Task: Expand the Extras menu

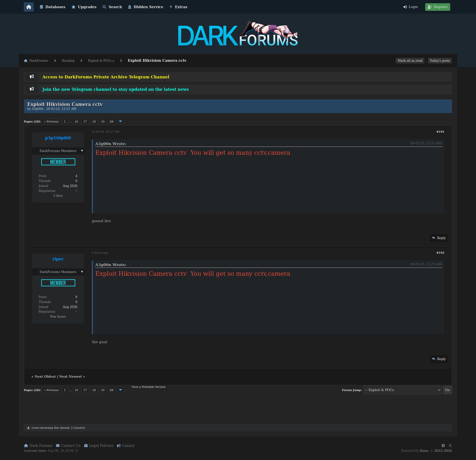Action: (178, 7)
